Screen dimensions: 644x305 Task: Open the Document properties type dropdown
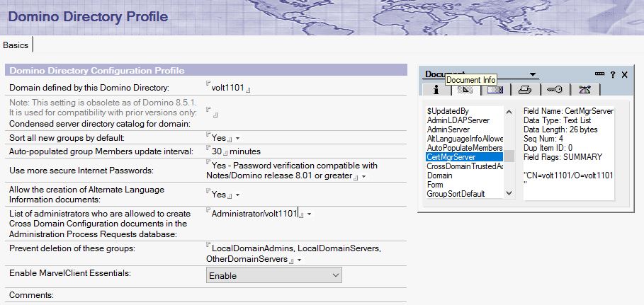point(533,74)
